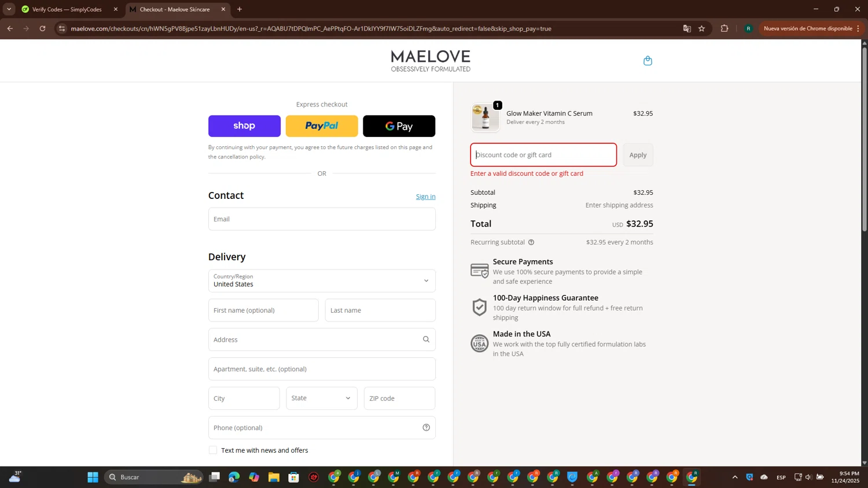Open File Explorer from the taskbar
This screenshot has height=488, width=868.
coord(274,477)
